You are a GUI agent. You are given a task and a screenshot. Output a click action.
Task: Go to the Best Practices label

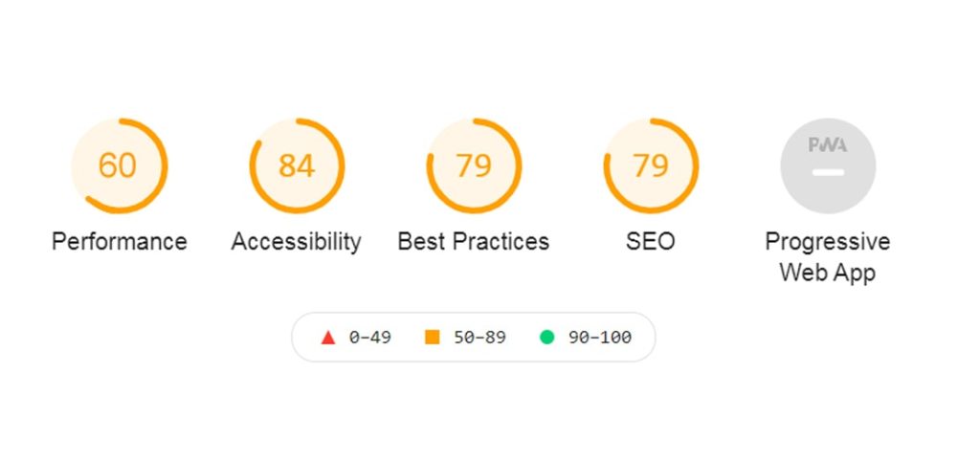pos(474,241)
